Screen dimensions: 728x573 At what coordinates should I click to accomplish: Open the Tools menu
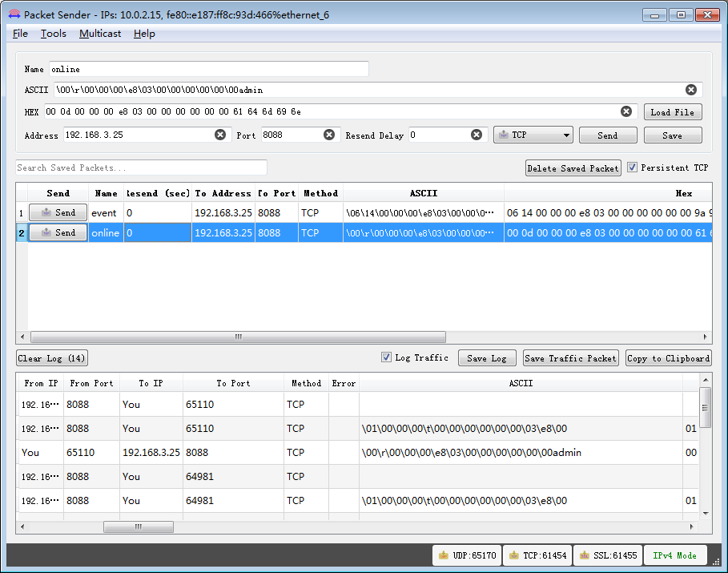(53, 34)
